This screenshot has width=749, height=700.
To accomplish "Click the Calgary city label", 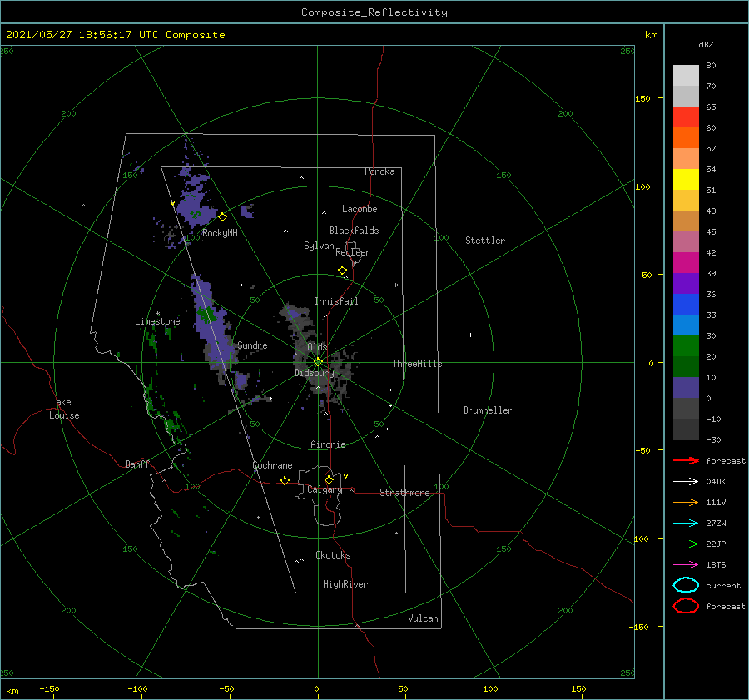I will tap(325, 489).
